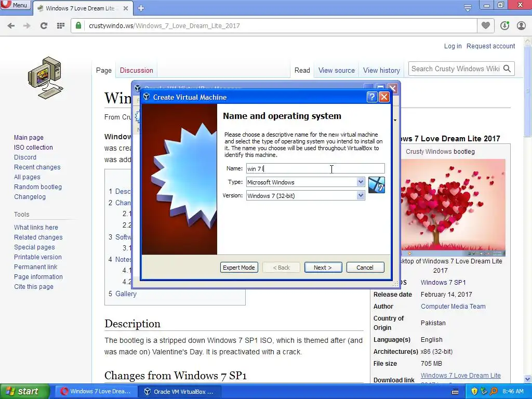Image resolution: width=532 pixels, height=399 pixels.
Task: Click the Related changes link
Action: [x=38, y=237]
